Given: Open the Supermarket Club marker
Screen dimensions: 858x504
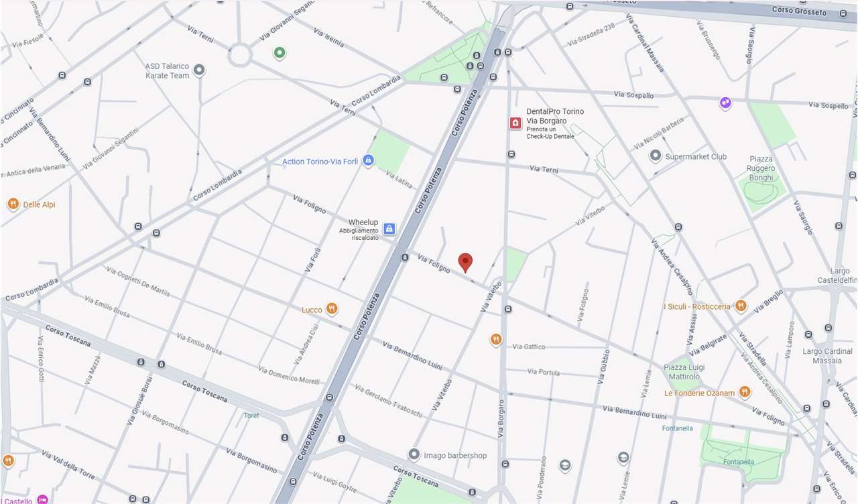Looking at the screenshot, I should pos(656,156).
